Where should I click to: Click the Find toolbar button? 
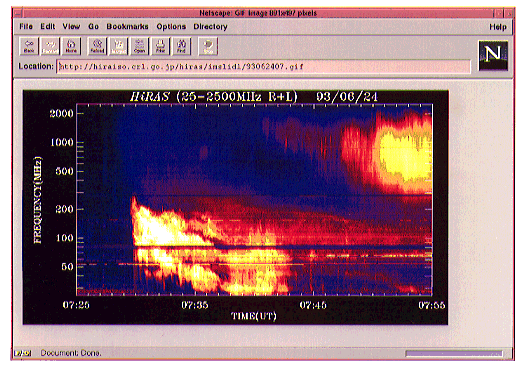181,46
